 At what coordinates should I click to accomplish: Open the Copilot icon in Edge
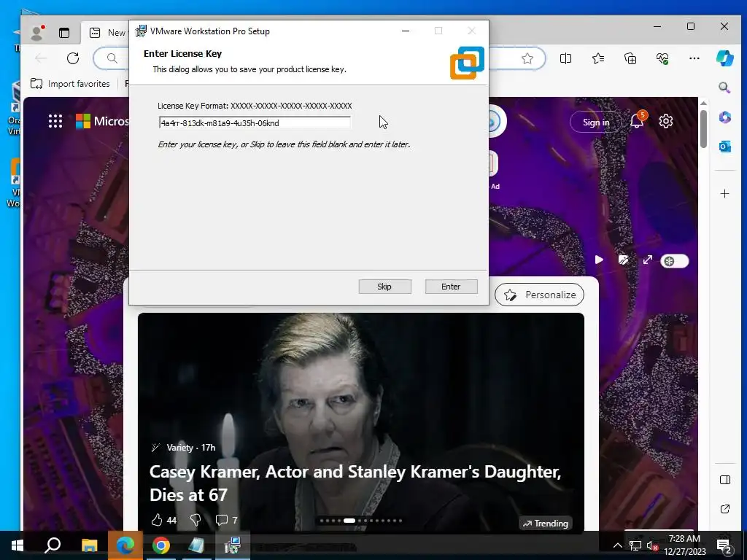(x=724, y=58)
